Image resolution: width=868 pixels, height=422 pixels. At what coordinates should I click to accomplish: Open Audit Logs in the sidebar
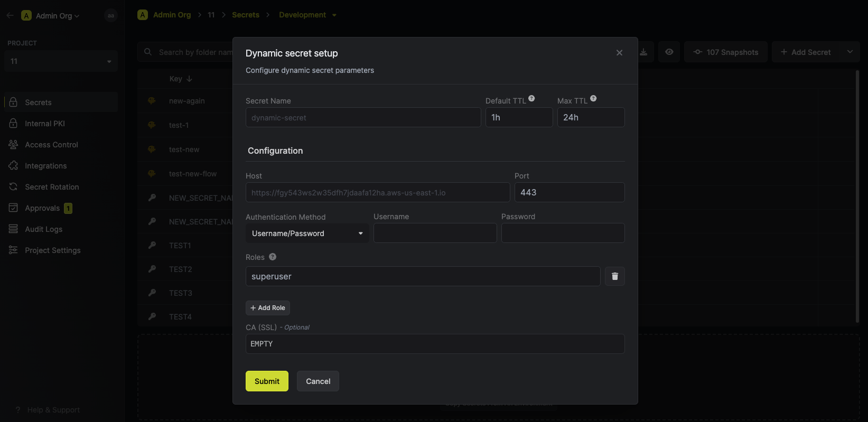click(x=61, y=229)
